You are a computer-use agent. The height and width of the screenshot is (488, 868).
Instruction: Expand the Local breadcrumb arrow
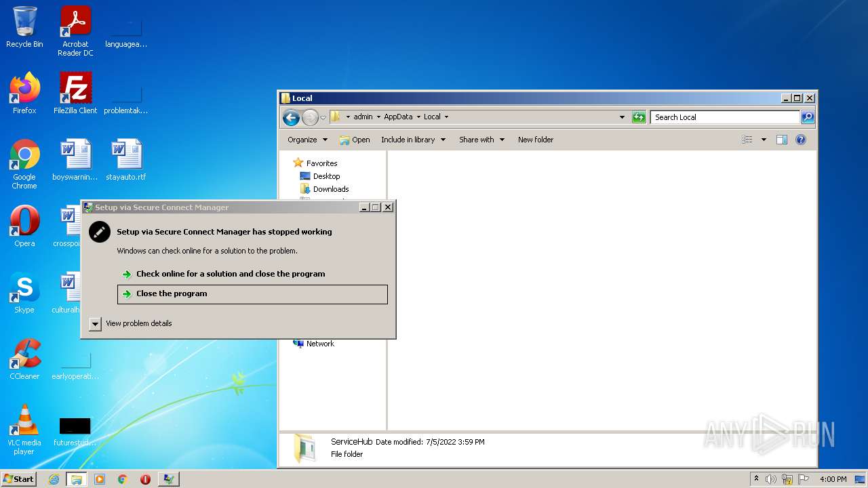(x=446, y=117)
